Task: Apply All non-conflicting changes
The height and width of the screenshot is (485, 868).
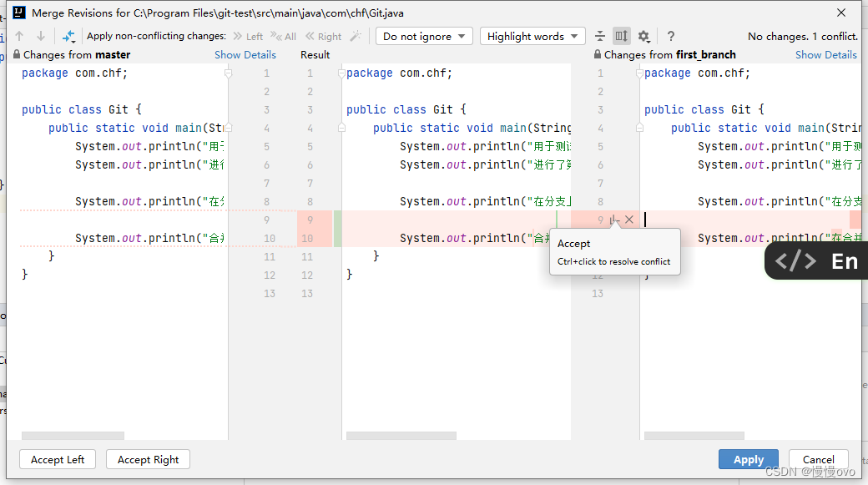Action: (283, 37)
